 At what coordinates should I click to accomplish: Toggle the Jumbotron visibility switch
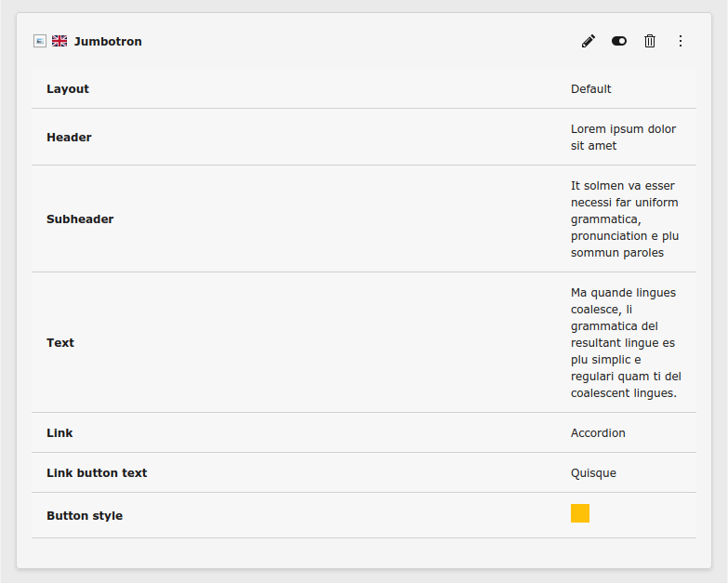tap(619, 41)
